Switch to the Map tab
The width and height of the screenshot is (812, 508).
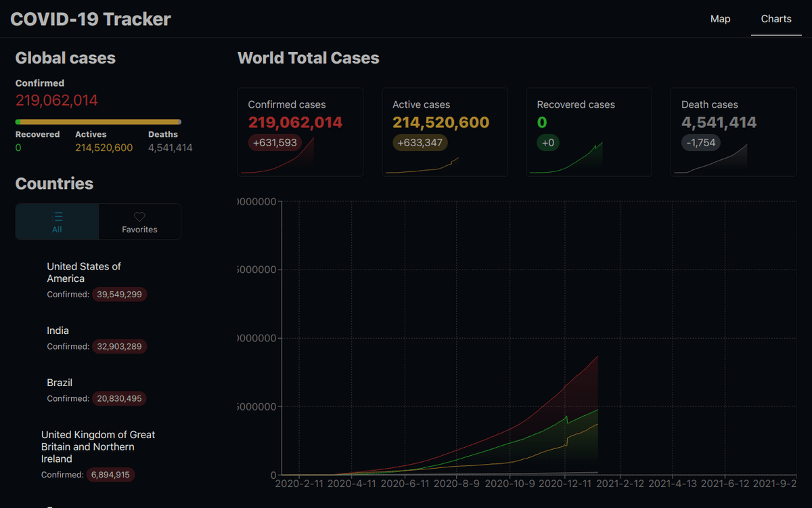coord(720,19)
